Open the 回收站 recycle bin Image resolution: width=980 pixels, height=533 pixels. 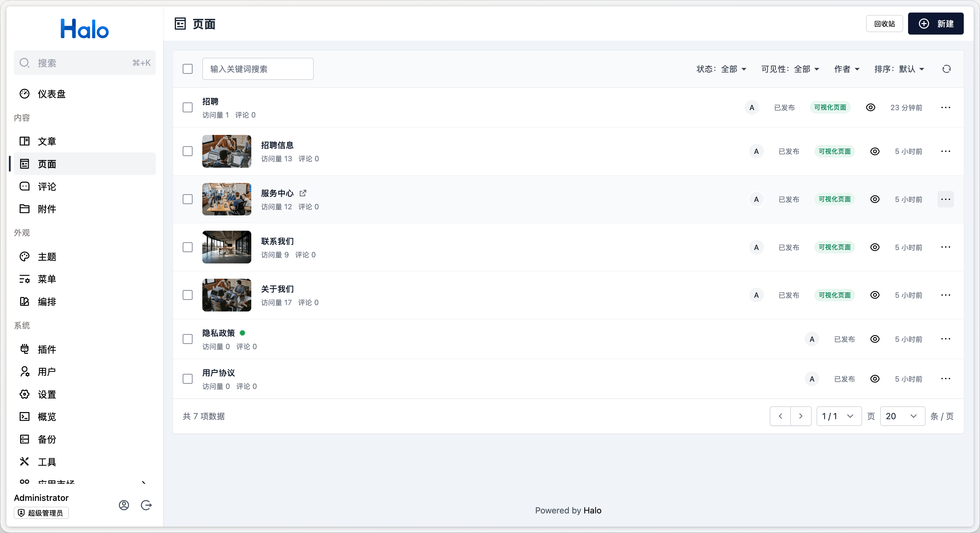[884, 24]
